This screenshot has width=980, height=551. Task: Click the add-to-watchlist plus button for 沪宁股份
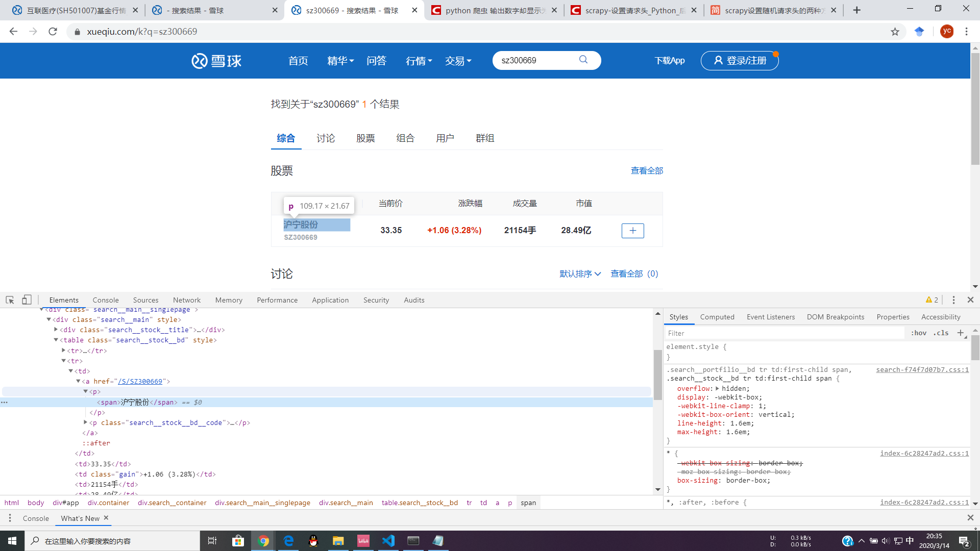pyautogui.click(x=632, y=231)
